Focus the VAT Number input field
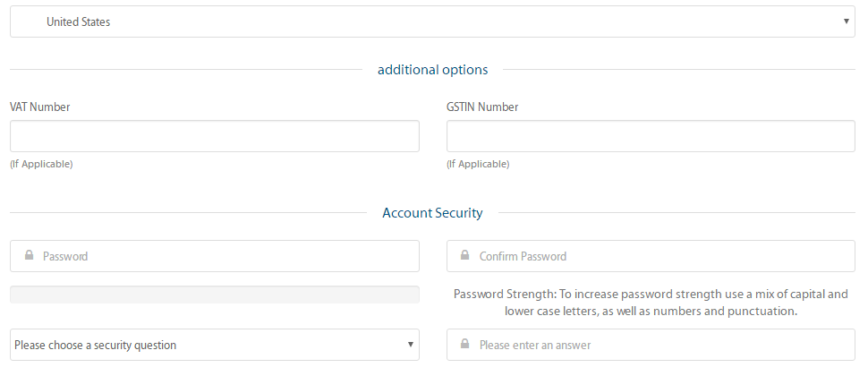The height and width of the screenshot is (376, 868). coord(214,136)
